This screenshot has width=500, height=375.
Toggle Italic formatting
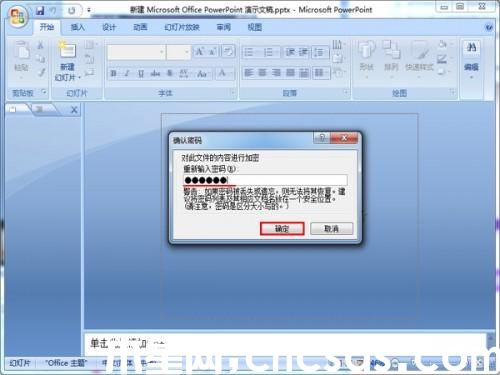(127, 73)
